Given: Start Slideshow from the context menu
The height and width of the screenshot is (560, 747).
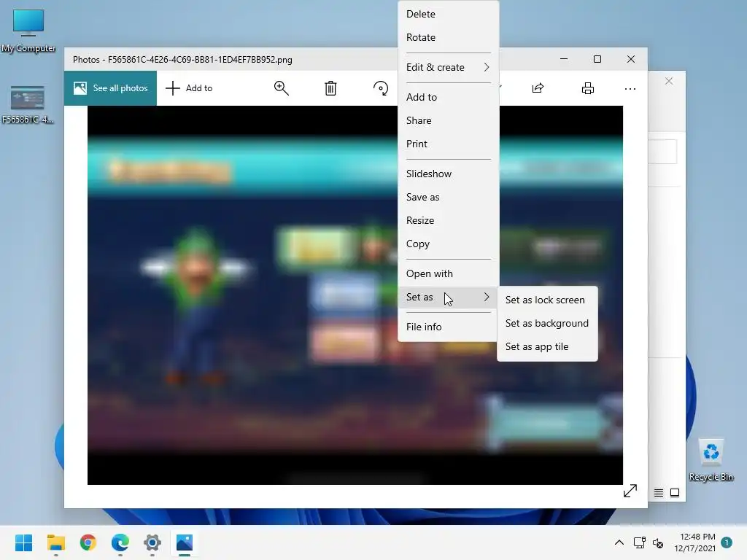Looking at the screenshot, I should point(449,174).
